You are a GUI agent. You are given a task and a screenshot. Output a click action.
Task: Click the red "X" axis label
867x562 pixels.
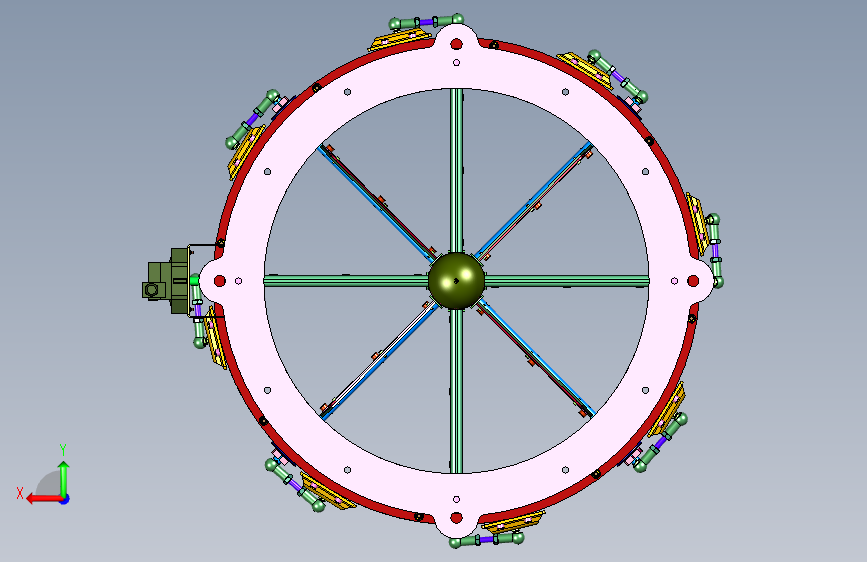20,493
